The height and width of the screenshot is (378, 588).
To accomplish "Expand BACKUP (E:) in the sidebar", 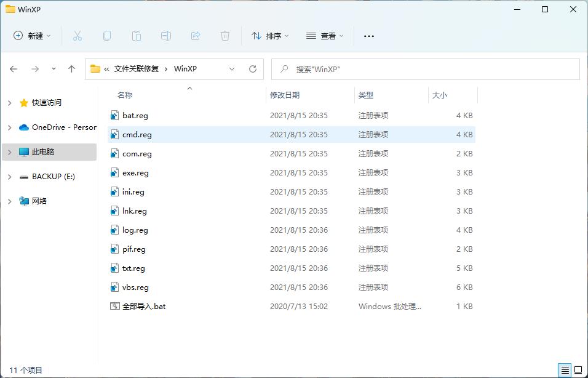I will (x=9, y=177).
